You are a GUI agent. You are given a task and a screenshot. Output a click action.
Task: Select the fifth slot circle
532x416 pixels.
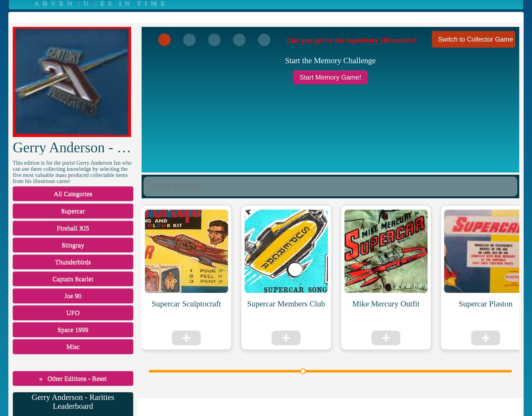264,40
